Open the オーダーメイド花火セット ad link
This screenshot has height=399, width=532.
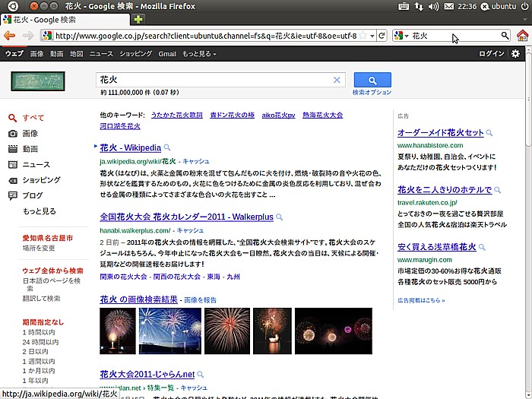pyautogui.click(x=440, y=133)
